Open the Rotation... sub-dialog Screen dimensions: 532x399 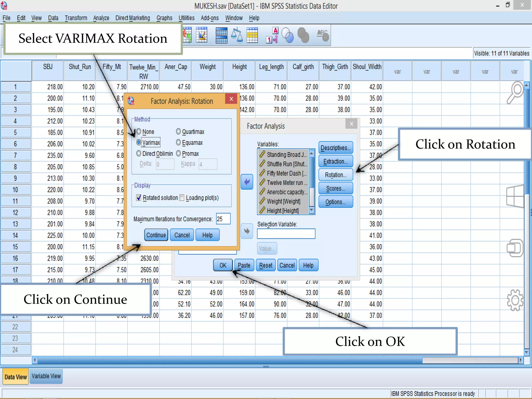coord(336,175)
